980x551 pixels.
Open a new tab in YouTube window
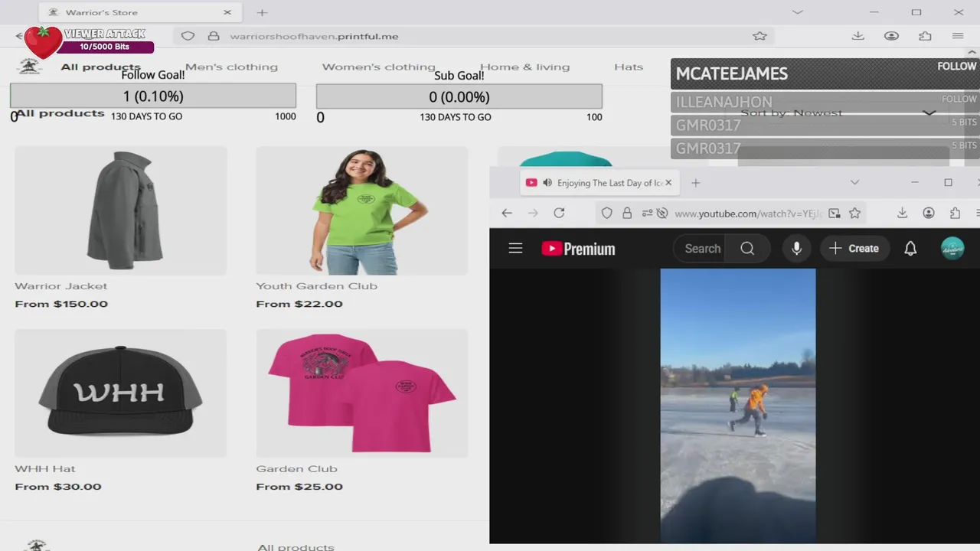pos(695,183)
